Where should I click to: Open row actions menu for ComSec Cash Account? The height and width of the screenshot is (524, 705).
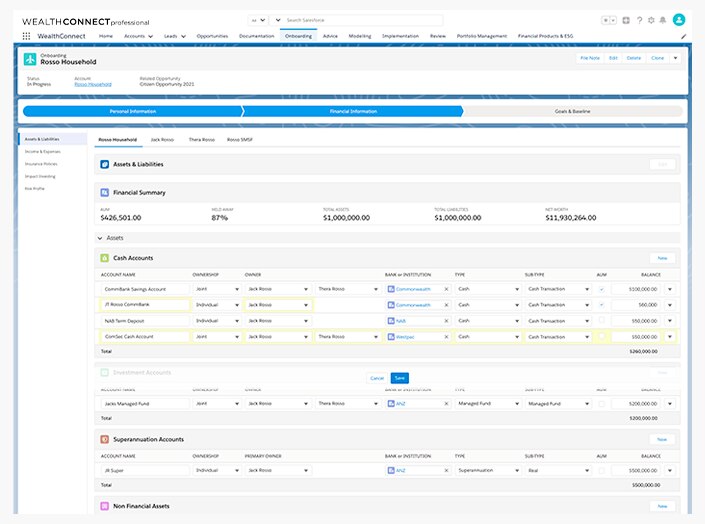pyautogui.click(x=670, y=337)
